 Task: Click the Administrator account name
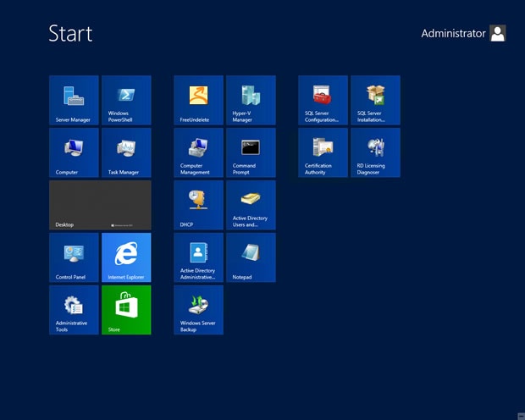click(x=453, y=34)
